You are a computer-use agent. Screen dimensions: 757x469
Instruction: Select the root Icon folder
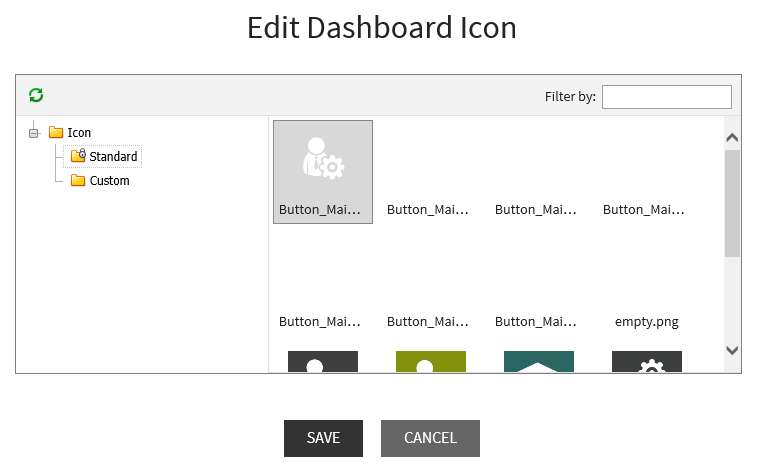pos(79,132)
